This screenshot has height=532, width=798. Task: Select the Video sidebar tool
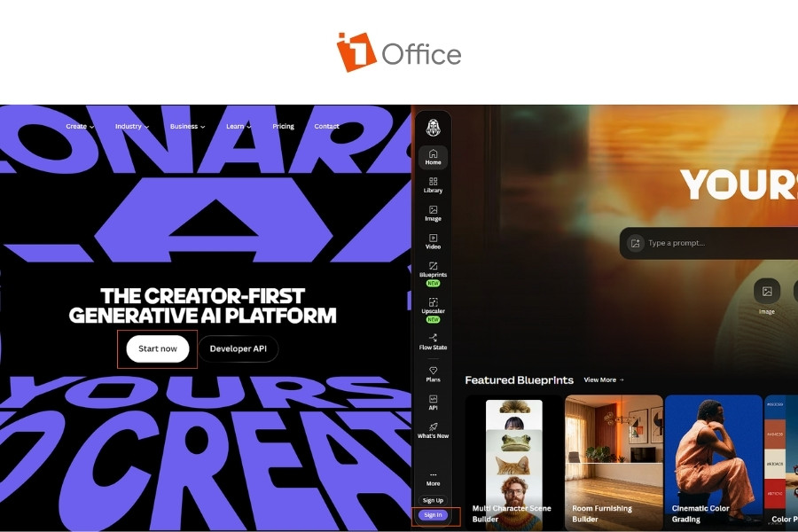pyautogui.click(x=433, y=241)
